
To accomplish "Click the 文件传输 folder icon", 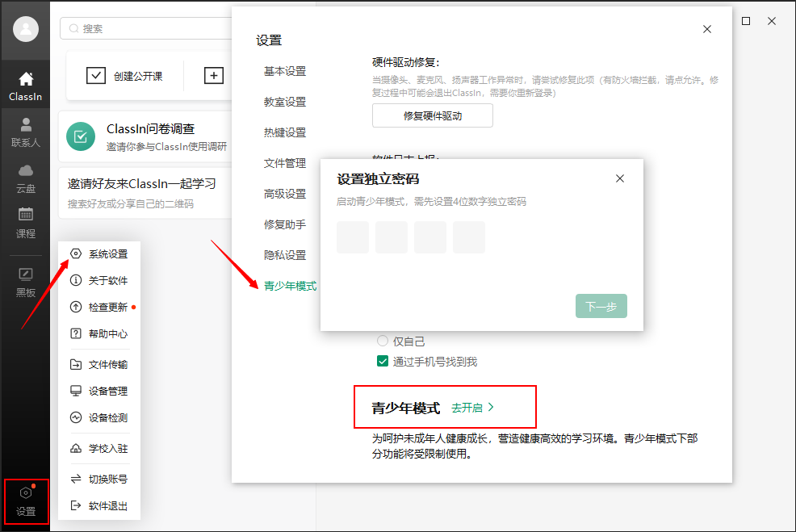I will [76, 364].
